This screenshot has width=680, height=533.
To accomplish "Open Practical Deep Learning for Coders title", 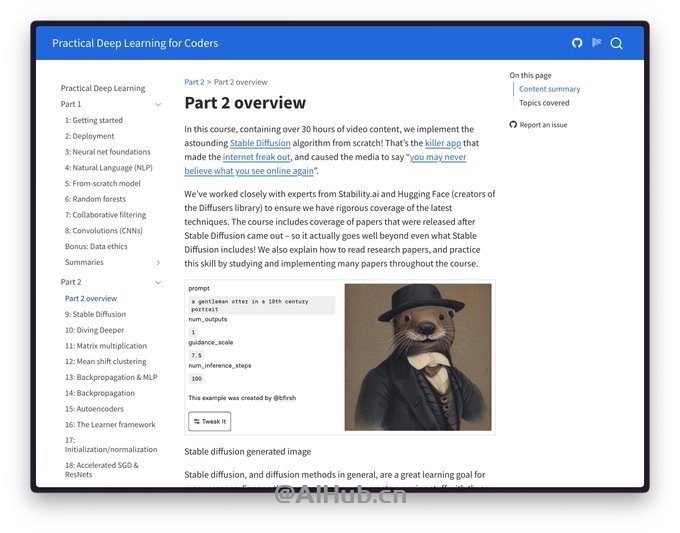I will click(x=135, y=43).
